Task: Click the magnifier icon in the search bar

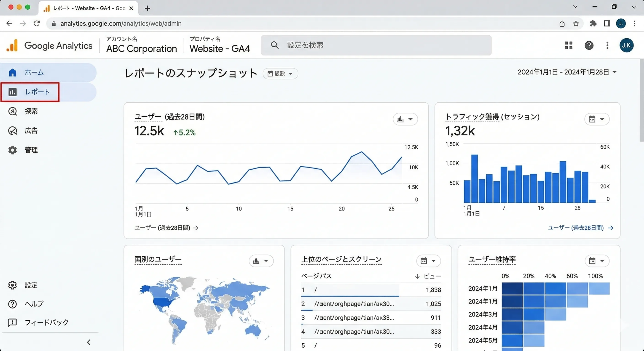Action: pyautogui.click(x=274, y=45)
